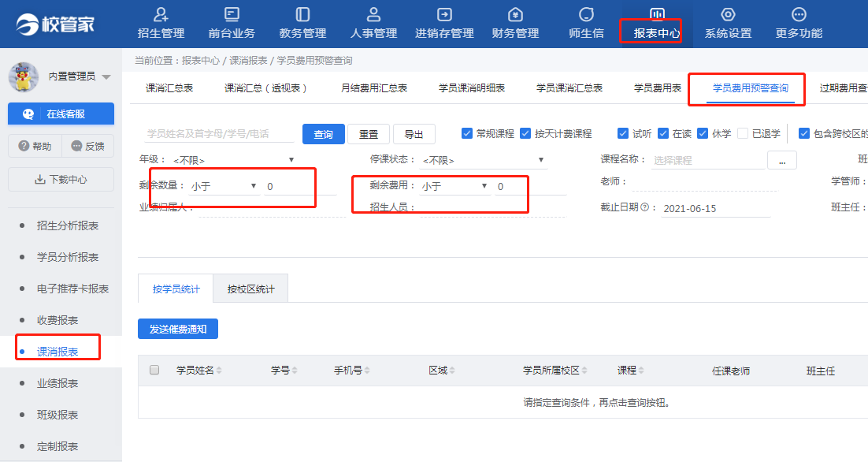Sort by 课程 column arrows
The height and width of the screenshot is (462, 868).
641,371
